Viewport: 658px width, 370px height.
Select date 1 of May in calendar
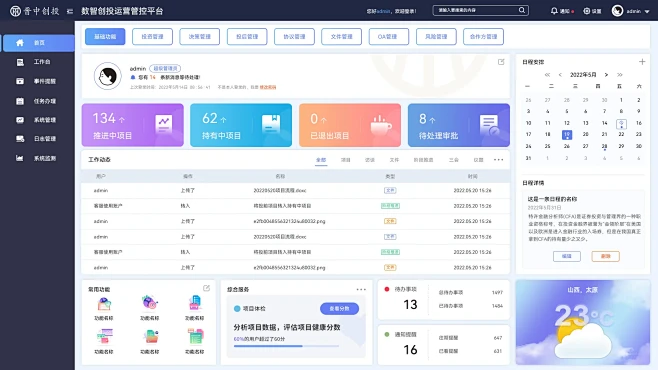pos(621,100)
